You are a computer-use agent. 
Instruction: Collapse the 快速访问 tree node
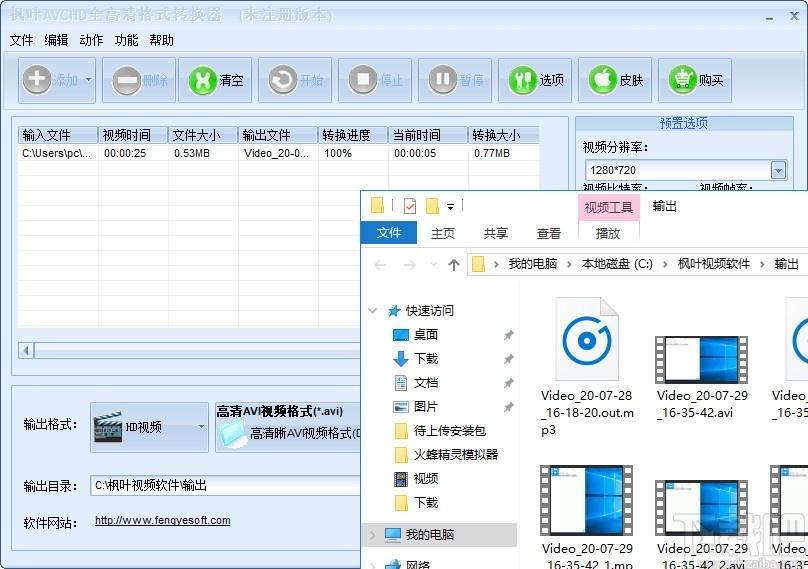click(x=373, y=310)
